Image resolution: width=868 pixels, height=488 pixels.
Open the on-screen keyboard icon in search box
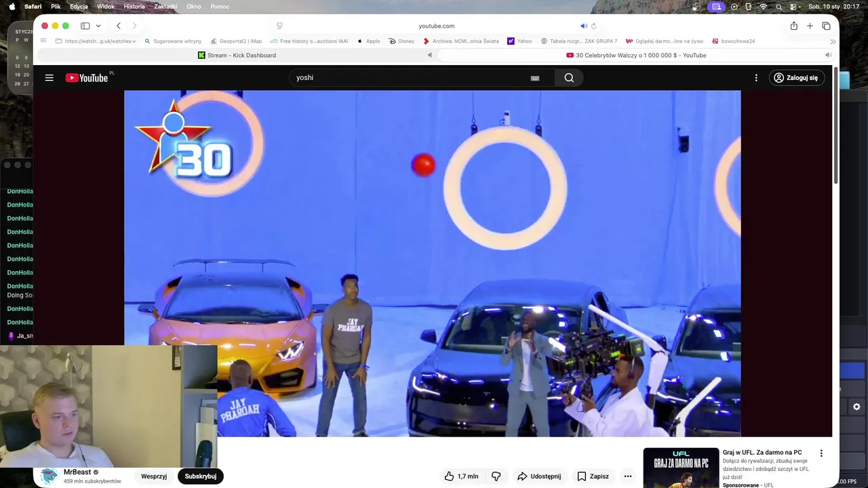(535, 78)
